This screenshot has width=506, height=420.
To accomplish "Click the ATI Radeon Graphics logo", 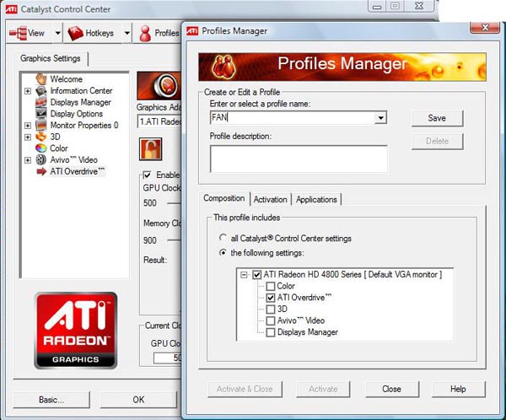I will (x=76, y=331).
